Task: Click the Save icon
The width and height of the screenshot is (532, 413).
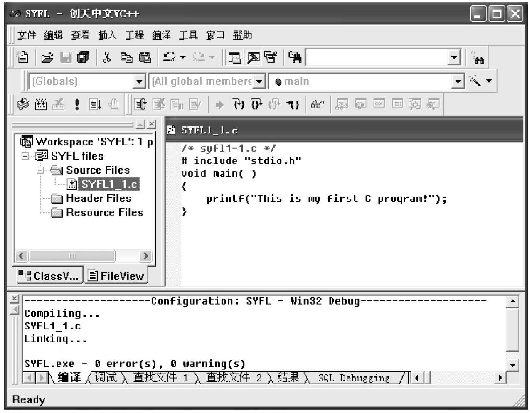Action: (x=66, y=57)
